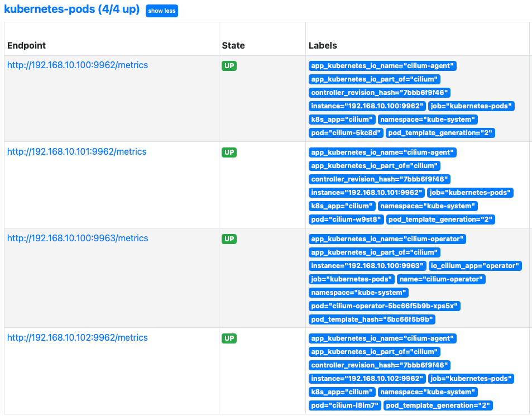Click the UP badge for 192.168.10.102:9962
532x420 pixels.
(x=229, y=338)
